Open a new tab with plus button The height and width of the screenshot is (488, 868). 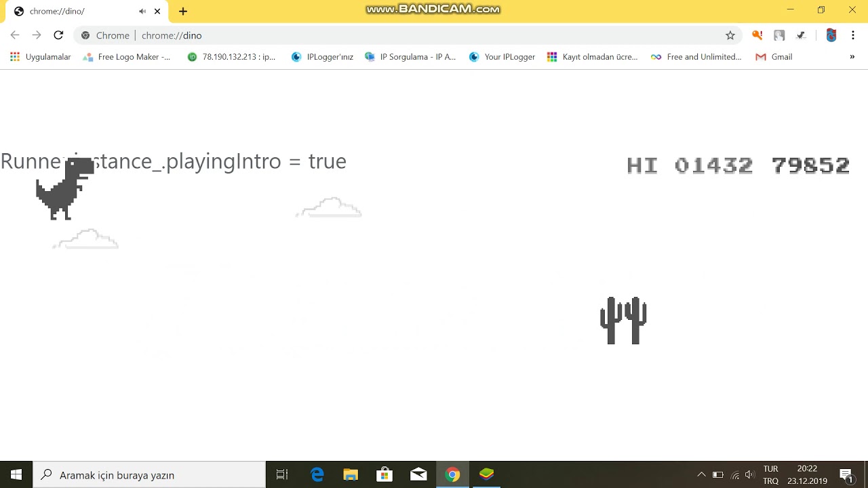(x=183, y=12)
